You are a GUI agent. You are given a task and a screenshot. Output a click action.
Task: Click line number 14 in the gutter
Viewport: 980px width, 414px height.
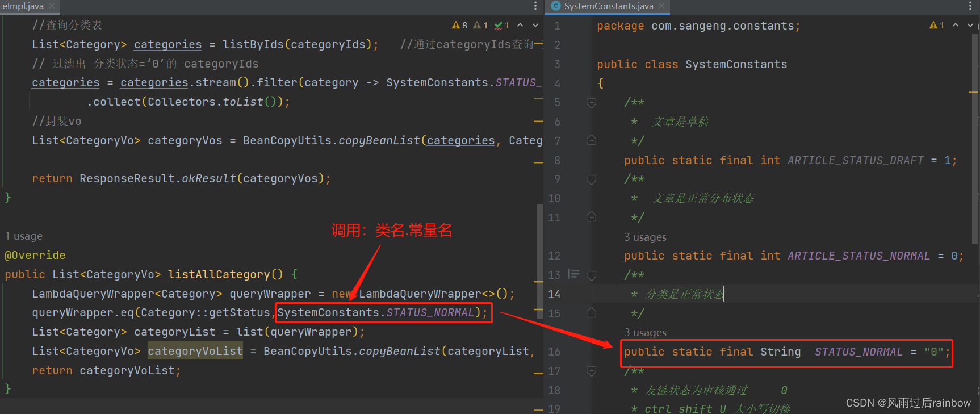[554, 294]
